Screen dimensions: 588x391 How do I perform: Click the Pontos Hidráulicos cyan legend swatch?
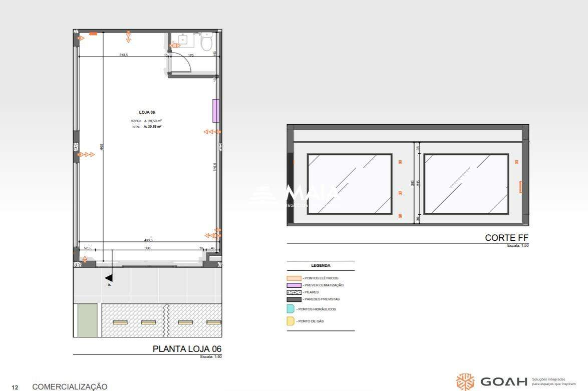click(290, 309)
